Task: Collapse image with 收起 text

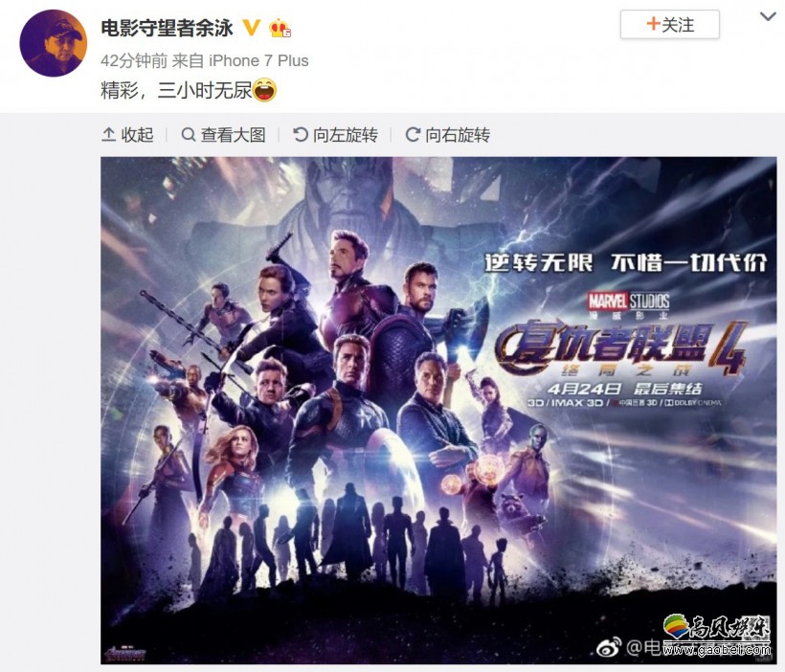Action: tap(137, 135)
